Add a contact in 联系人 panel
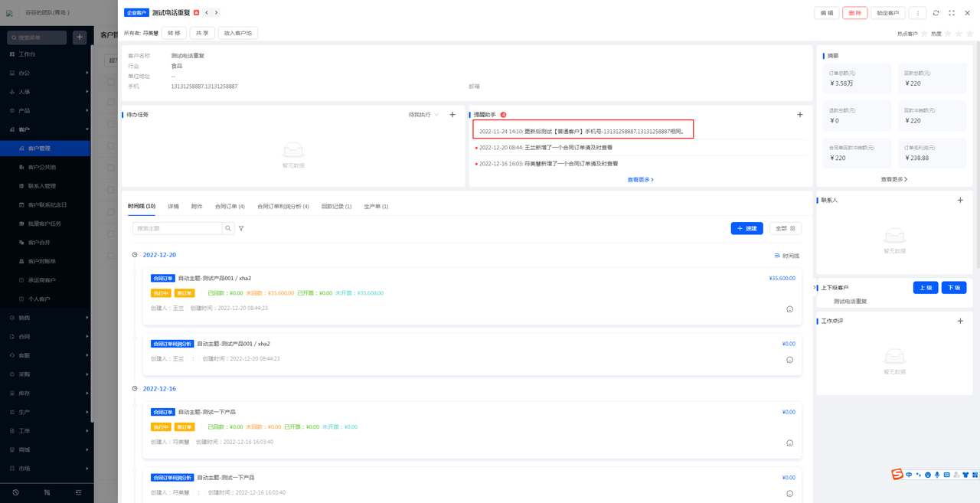 [961, 200]
